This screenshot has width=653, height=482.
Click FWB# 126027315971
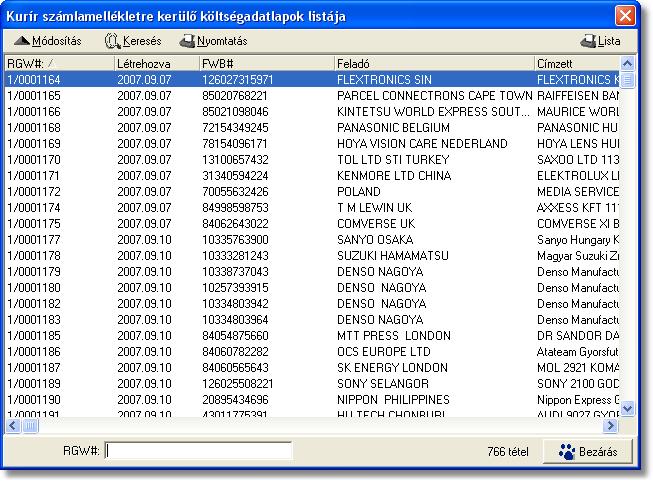[237, 79]
